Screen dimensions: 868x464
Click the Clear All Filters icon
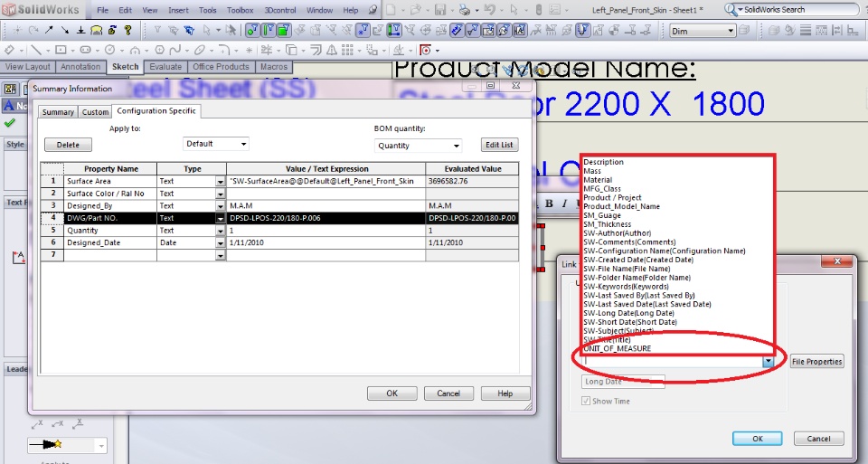click(174, 31)
